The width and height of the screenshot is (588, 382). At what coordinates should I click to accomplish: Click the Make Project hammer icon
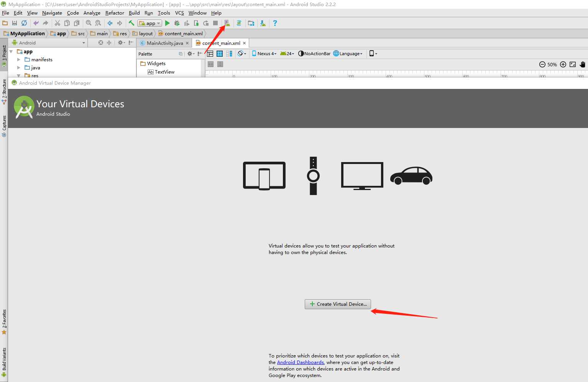point(131,23)
